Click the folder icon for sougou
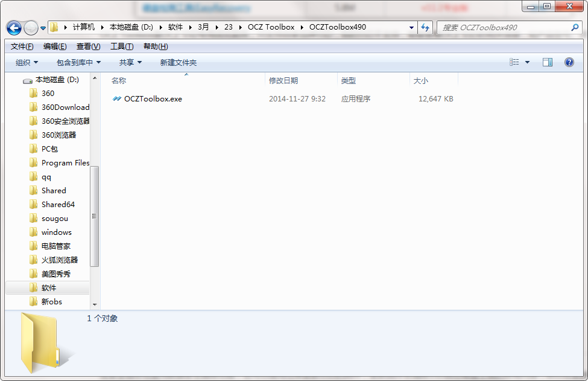The height and width of the screenshot is (381, 588). pos(33,218)
